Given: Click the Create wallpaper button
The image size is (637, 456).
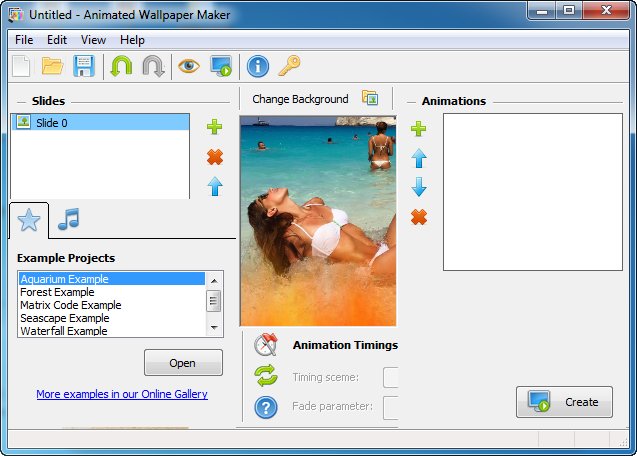Looking at the screenshot, I should click(564, 402).
